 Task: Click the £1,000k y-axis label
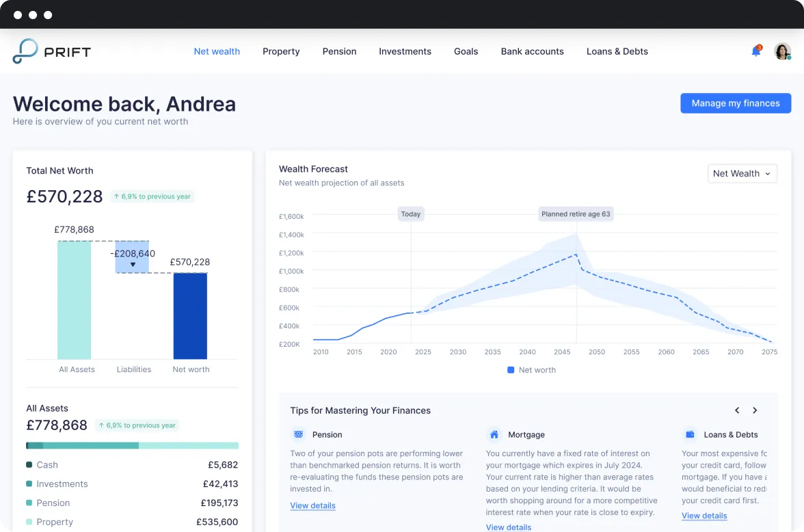pos(291,271)
